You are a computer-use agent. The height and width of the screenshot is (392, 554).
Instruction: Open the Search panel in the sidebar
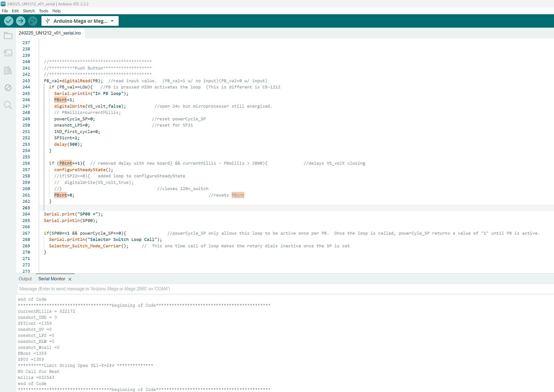coord(8,105)
